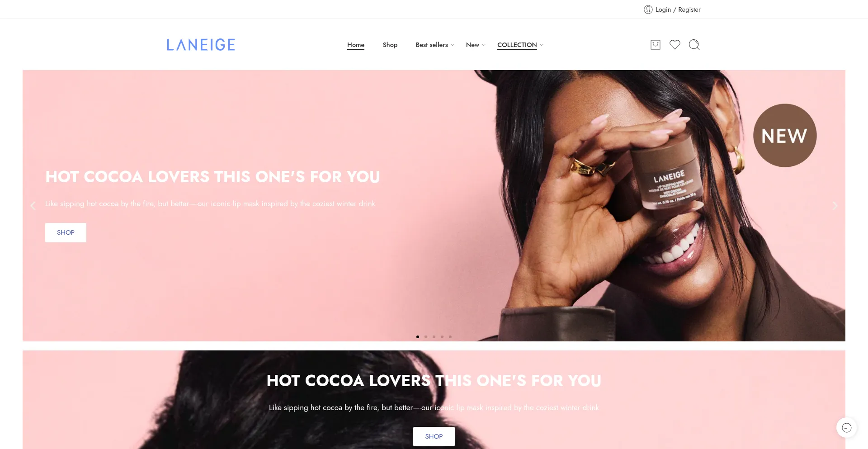Select the second carousel dot
This screenshot has width=868, height=449.
point(426,337)
